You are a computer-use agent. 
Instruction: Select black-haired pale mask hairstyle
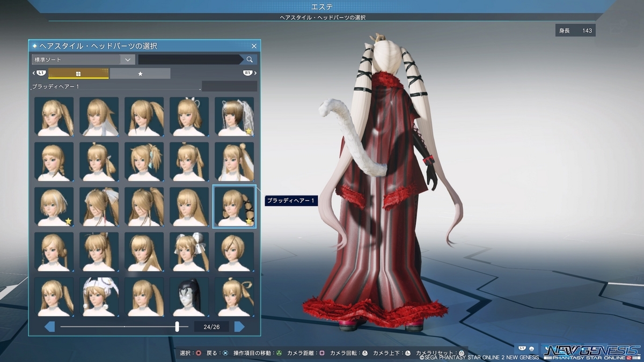189,297
